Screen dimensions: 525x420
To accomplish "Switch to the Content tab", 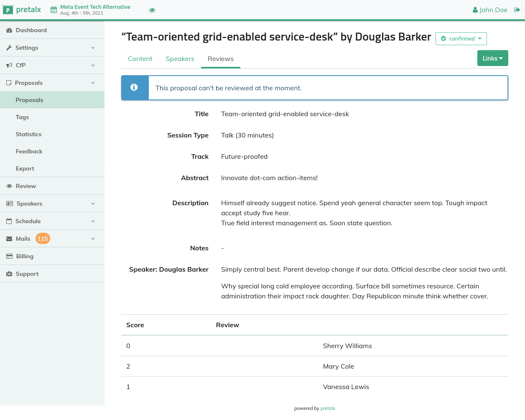I will [x=140, y=59].
